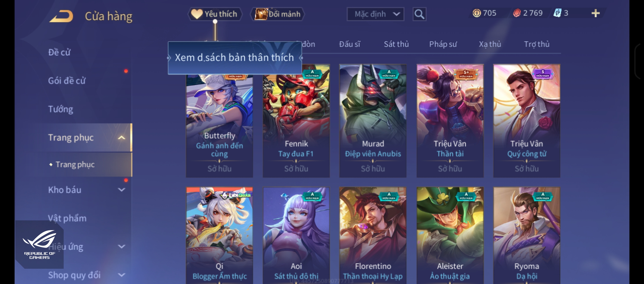Select the Triệu Vân Thần tài skin card
The image size is (644, 284).
pos(450,121)
